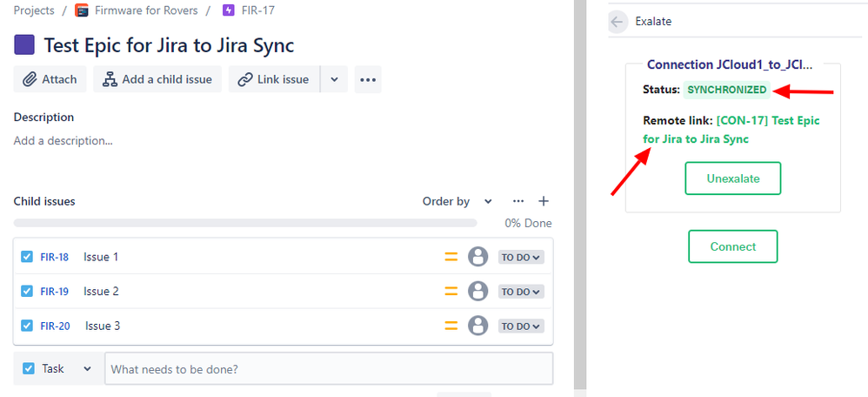The width and height of the screenshot is (868, 397).
Task: Expand the Link issue dropdown arrow
Action: tap(334, 79)
